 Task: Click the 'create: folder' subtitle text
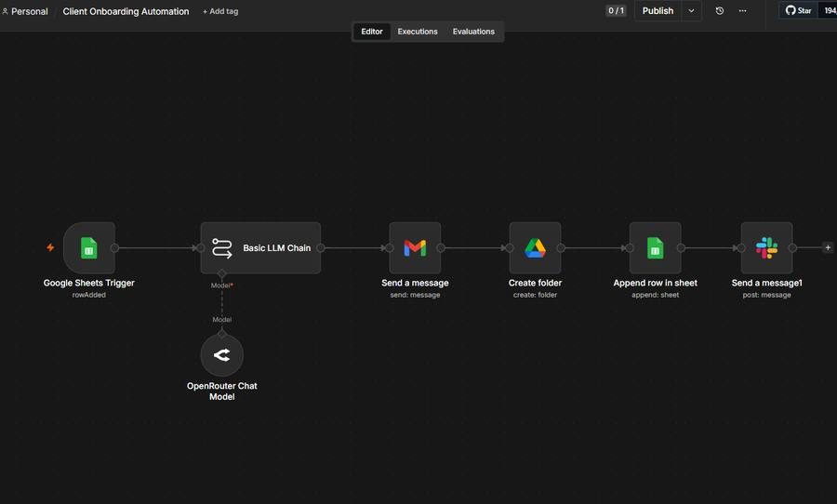[x=535, y=295]
